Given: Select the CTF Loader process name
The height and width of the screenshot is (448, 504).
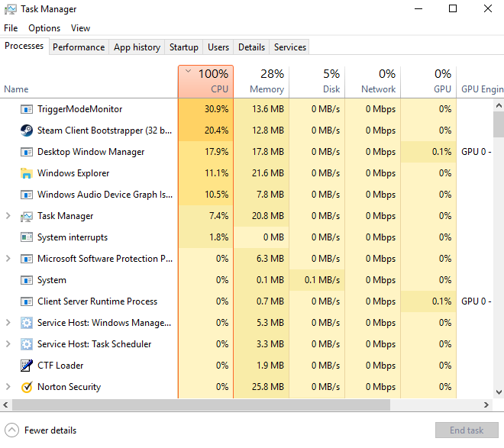Looking at the screenshot, I should click(60, 366).
